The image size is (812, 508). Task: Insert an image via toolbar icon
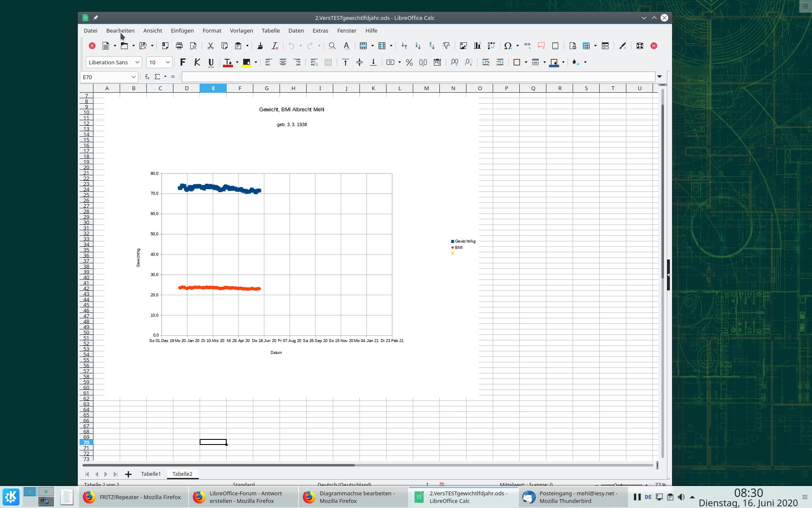click(464, 46)
